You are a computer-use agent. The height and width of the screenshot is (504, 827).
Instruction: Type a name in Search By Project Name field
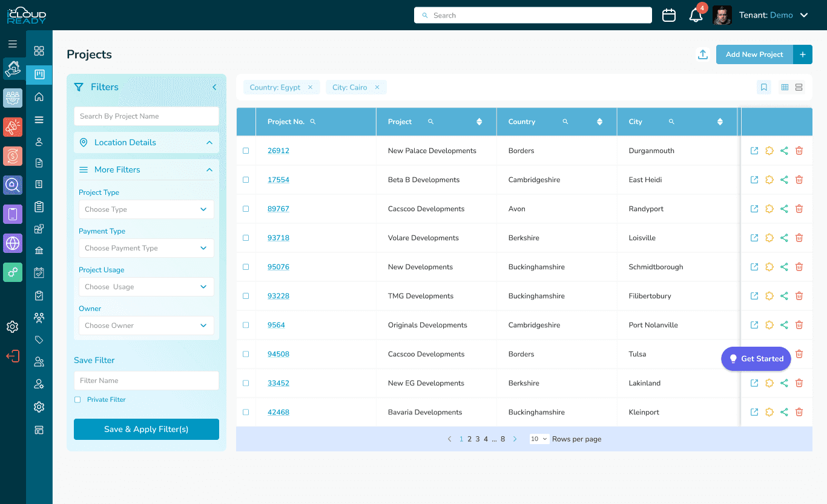coord(146,116)
